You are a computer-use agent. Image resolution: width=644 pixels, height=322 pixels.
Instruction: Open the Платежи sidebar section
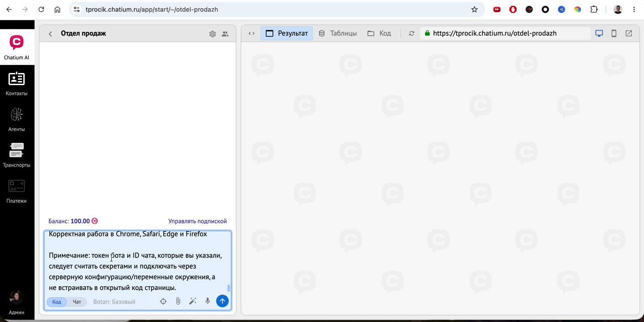pos(17,191)
